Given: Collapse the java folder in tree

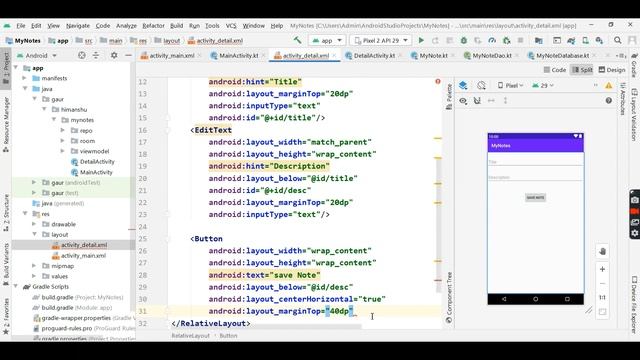Looking at the screenshot, I should click(25, 89).
